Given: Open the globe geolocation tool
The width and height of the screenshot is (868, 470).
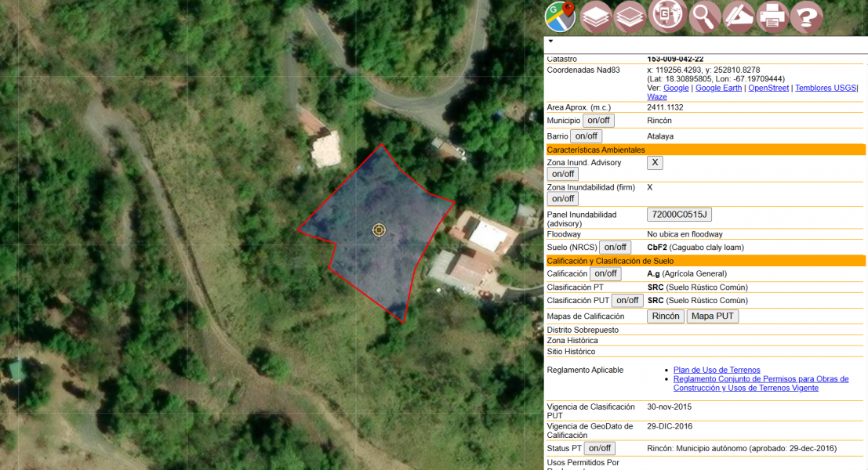Looking at the screenshot, I should click(x=667, y=16).
